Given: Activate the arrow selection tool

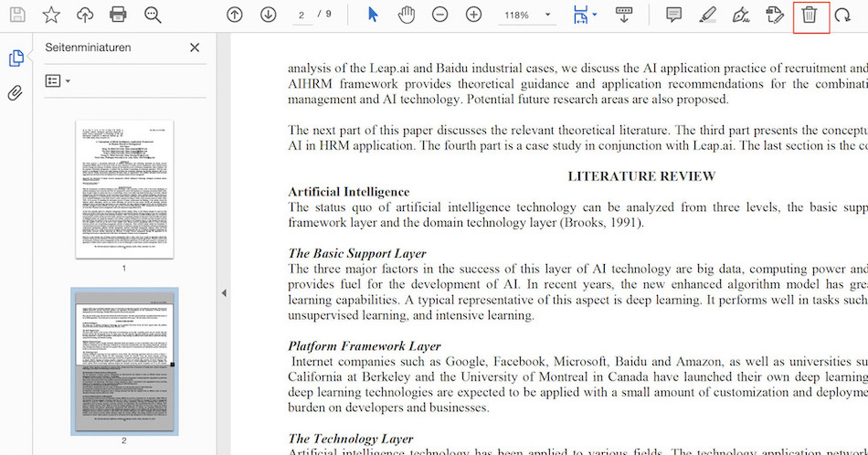Looking at the screenshot, I should point(373,15).
